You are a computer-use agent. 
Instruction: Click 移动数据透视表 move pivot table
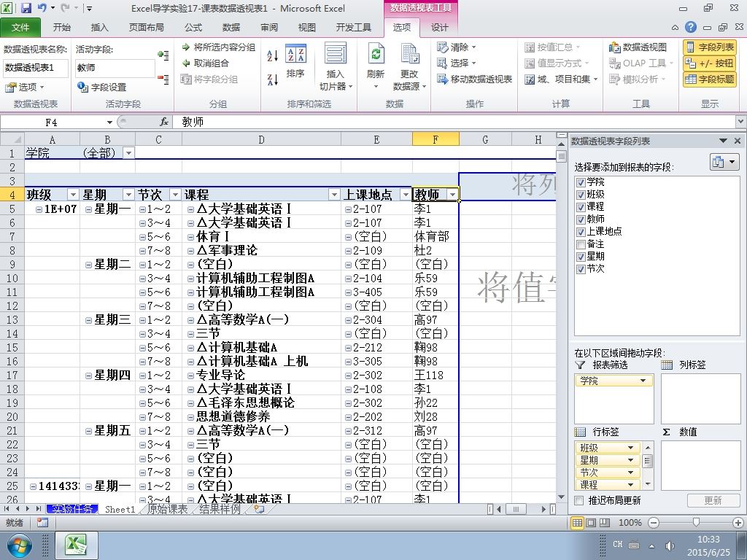point(474,79)
